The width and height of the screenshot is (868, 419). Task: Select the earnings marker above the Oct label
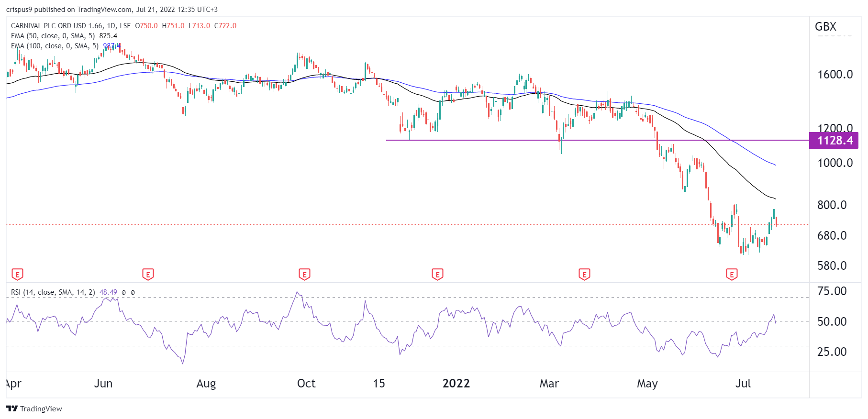pos(304,275)
